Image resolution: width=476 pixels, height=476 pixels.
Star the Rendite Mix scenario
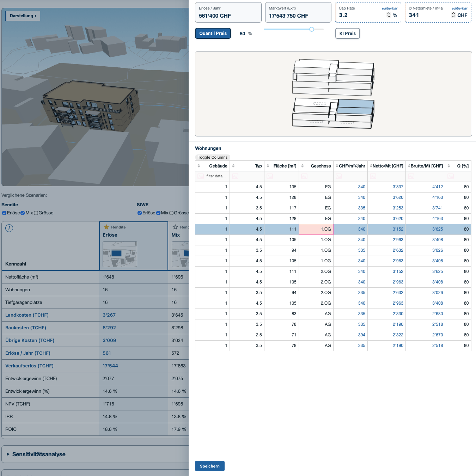[x=175, y=227]
